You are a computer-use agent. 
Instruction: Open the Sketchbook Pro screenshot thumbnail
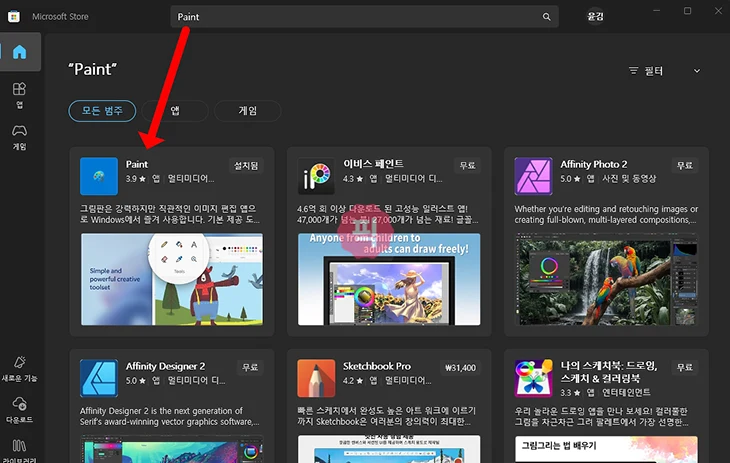pos(389,449)
